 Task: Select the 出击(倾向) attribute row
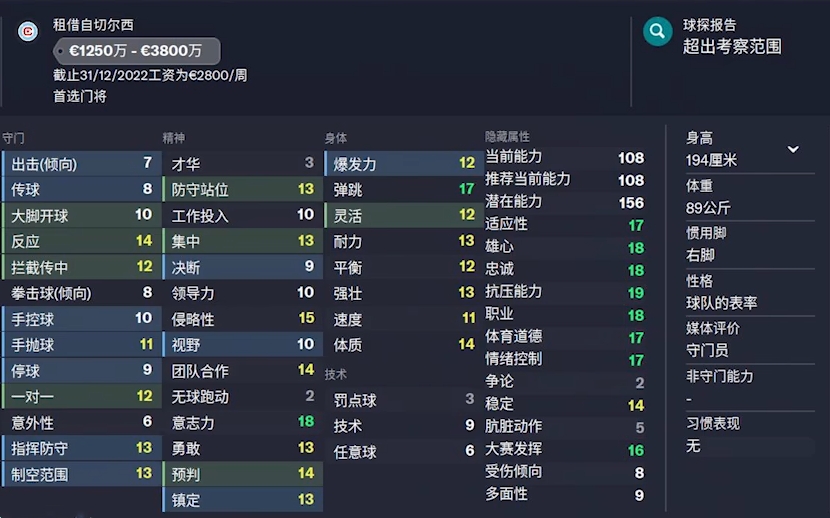click(82, 163)
